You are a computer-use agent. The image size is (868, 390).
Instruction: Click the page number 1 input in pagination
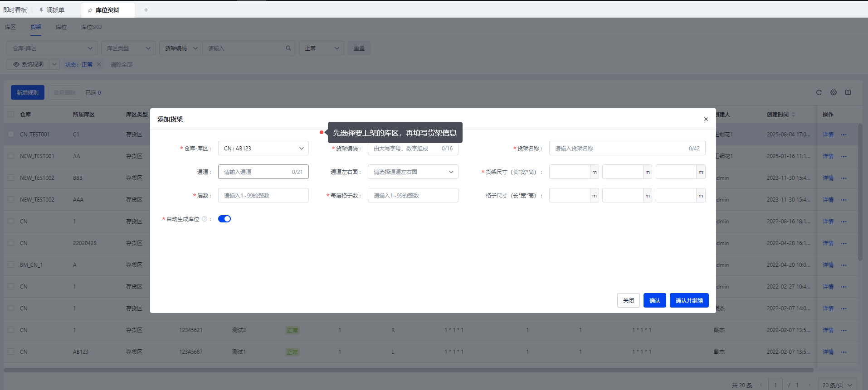click(775, 385)
